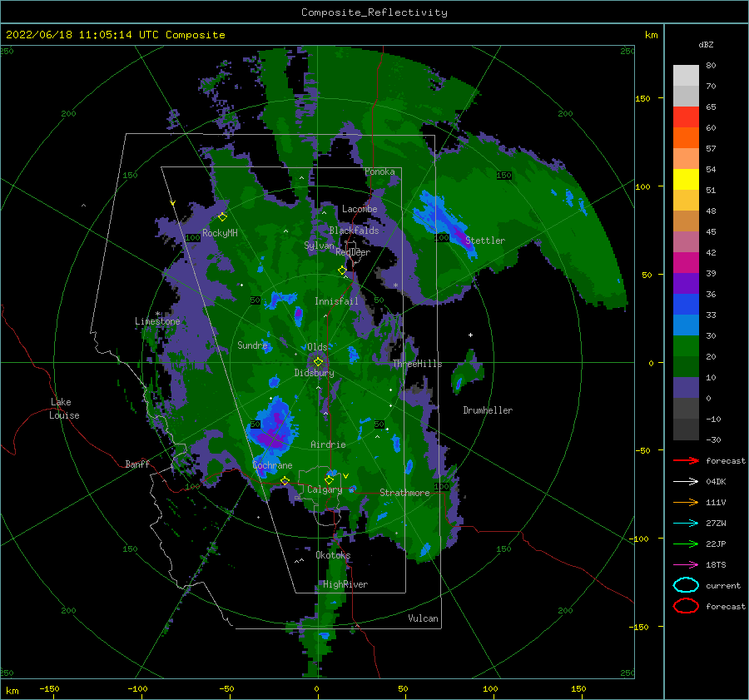Click the 150 tick label on bottom axis
The height and width of the screenshot is (700, 749).
click(578, 688)
